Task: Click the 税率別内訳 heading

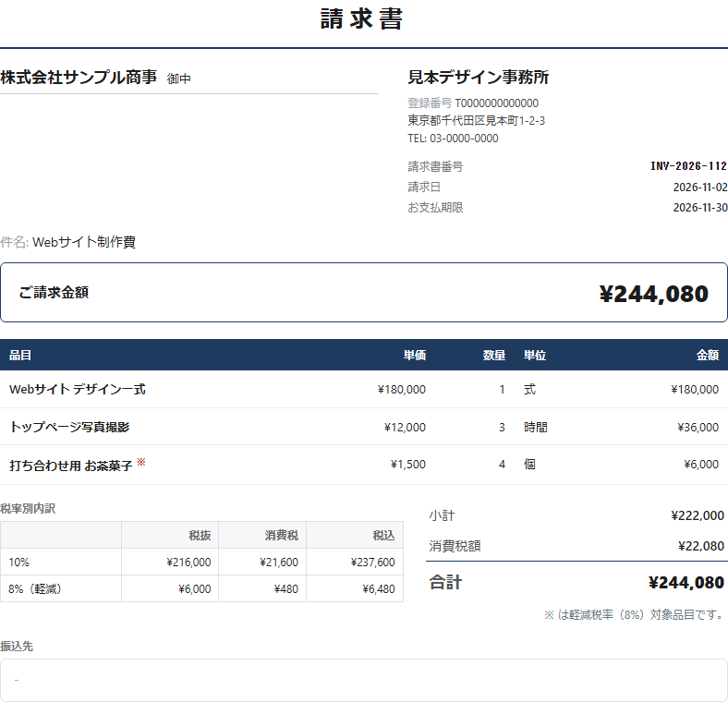Action: click(x=28, y=508)
